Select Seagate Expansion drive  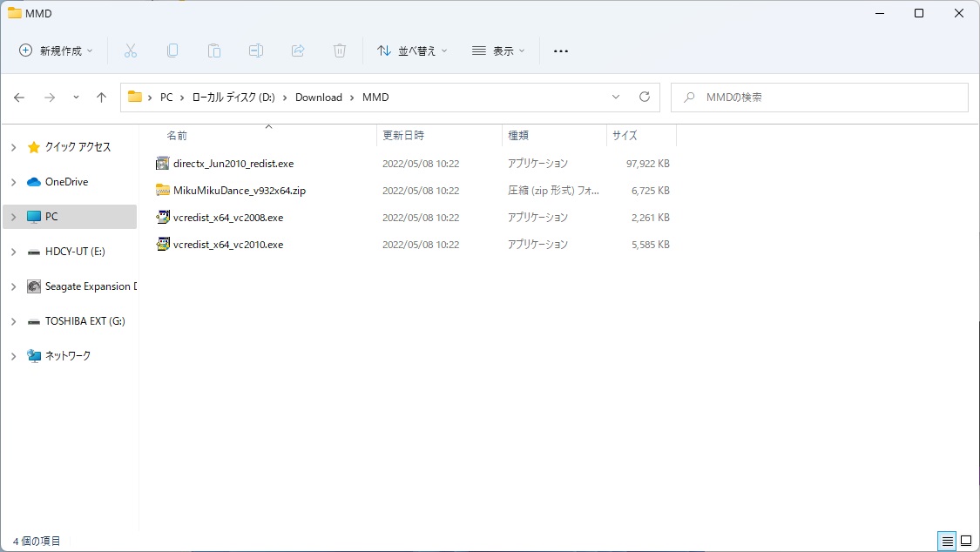point(91,286)
